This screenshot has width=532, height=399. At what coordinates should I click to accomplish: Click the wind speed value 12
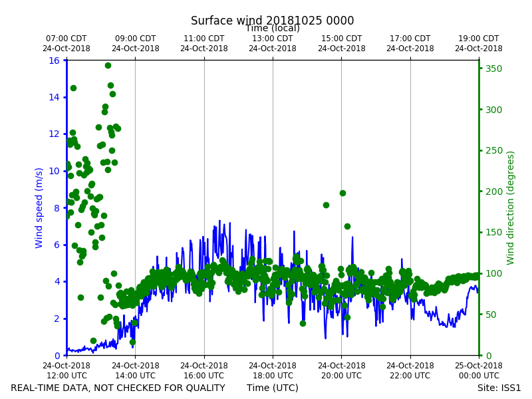point(55,134)
